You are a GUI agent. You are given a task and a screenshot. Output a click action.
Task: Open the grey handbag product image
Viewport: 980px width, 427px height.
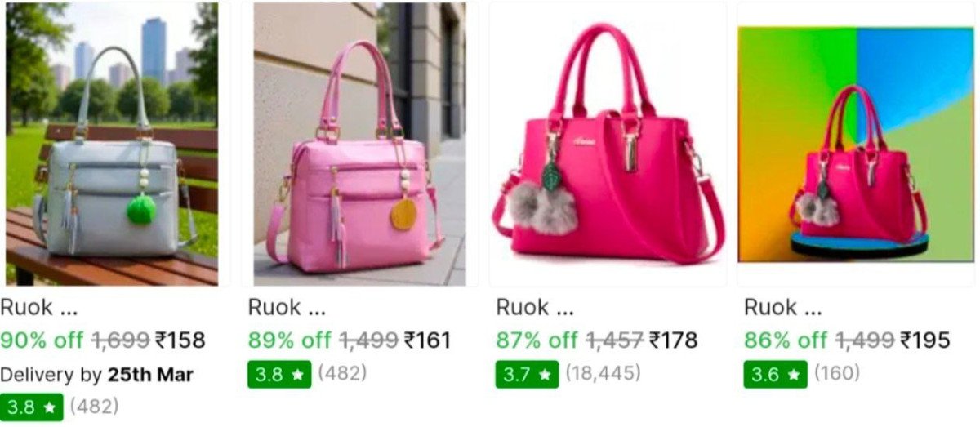(x=112, y=144)
